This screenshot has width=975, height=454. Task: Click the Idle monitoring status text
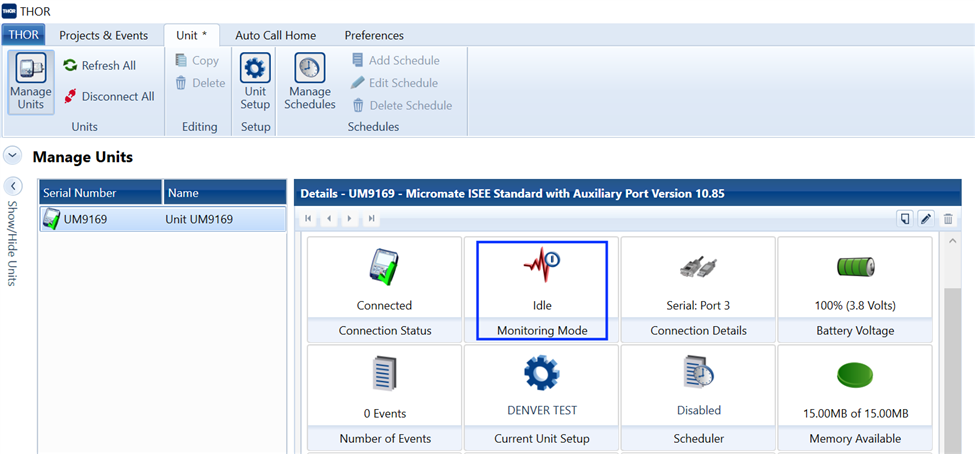coord(542,305)
